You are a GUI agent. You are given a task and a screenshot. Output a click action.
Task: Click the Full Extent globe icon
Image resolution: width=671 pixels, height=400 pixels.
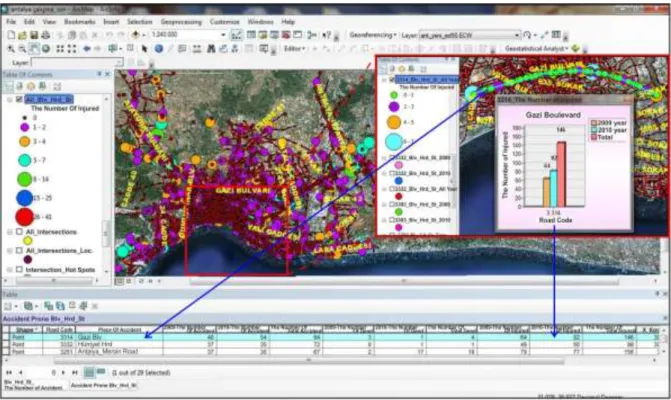click(46, 49)
